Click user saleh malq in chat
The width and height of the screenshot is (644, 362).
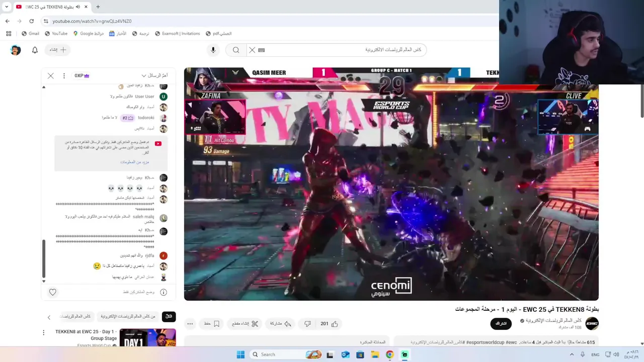pyautogui.click(x=143, y=217)
